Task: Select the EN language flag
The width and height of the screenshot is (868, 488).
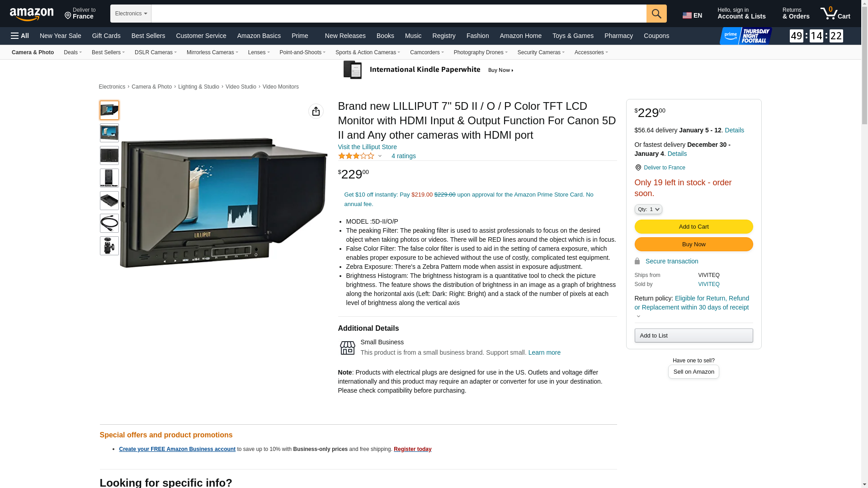Action: 693,15
